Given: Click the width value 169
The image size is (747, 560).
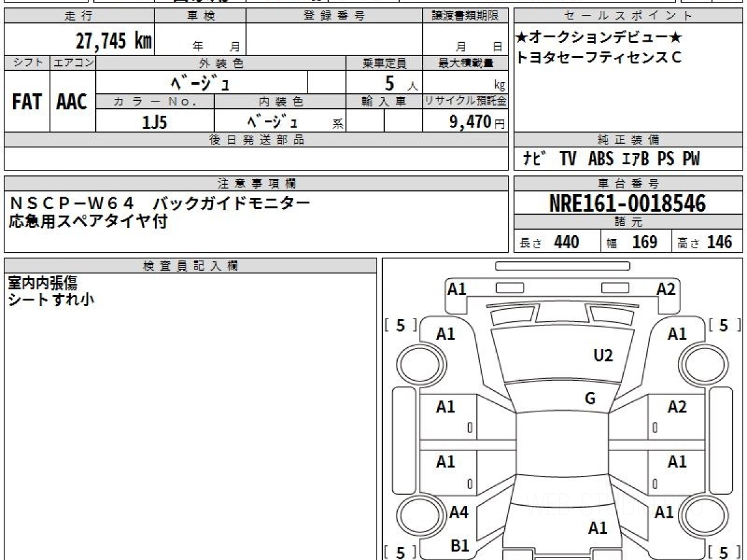Looking at the screenshot, I should [x=645, y=242].
